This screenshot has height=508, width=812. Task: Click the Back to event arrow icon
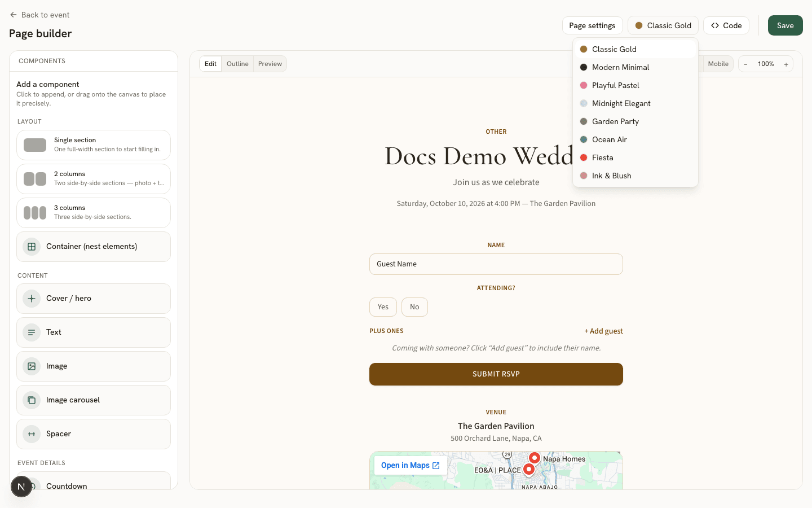(x=14, y=15)
